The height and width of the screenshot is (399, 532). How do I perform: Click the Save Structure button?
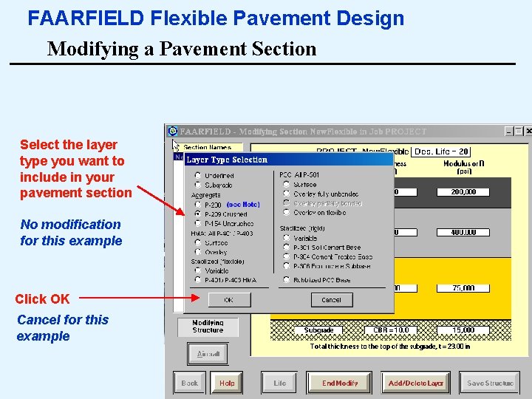coord(490,383)
